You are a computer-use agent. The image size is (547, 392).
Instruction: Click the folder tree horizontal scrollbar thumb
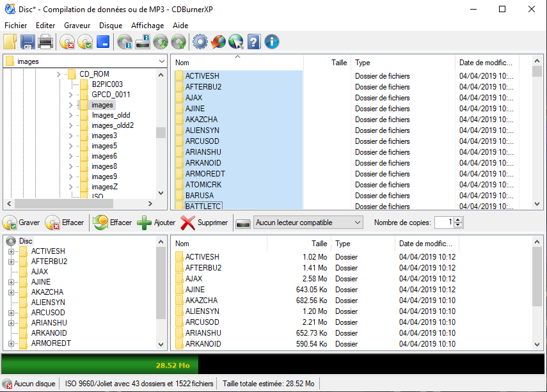click(x=64, y=203)
